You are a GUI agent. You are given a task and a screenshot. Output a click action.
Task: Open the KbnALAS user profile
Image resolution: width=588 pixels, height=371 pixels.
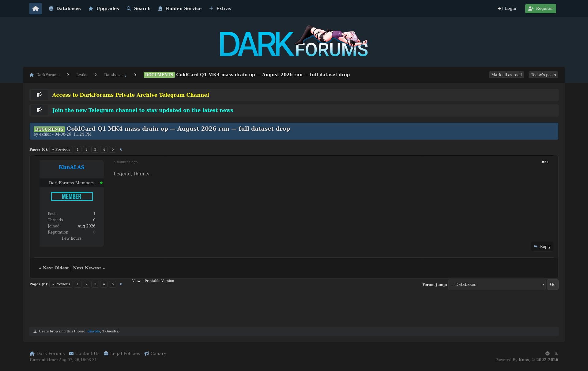(x=72, y=167)
